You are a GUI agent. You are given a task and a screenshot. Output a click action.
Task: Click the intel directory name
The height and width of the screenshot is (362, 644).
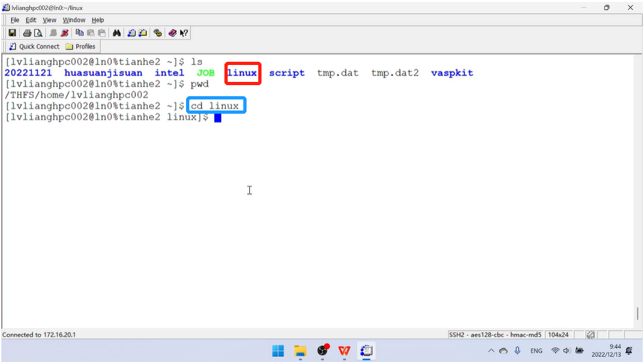[x=169, y=73]
